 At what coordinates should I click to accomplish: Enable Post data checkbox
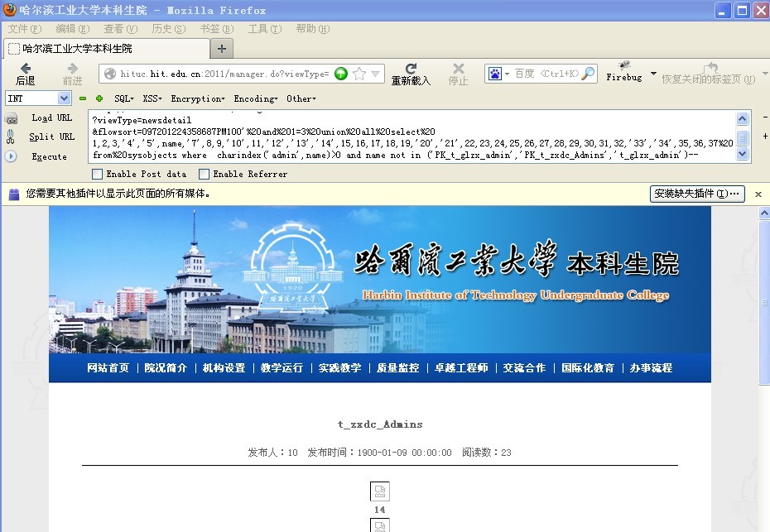[97, 174]
